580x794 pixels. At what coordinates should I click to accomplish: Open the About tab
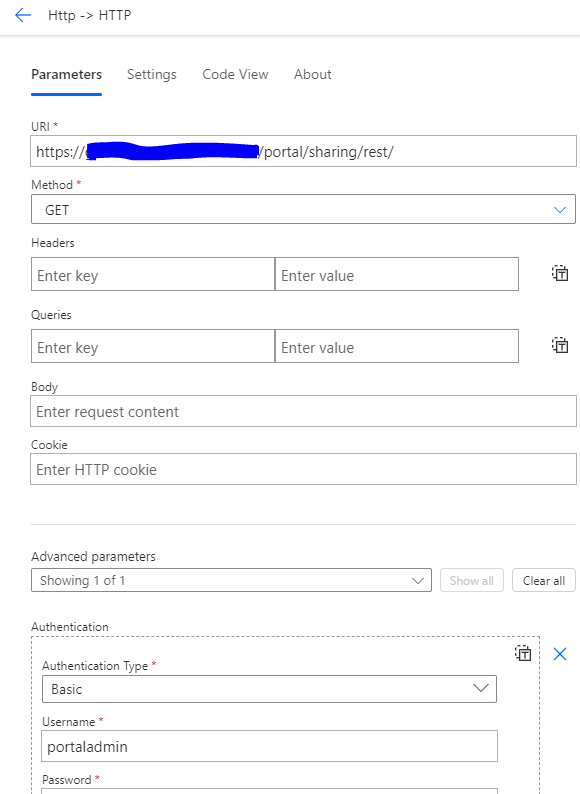313,74
